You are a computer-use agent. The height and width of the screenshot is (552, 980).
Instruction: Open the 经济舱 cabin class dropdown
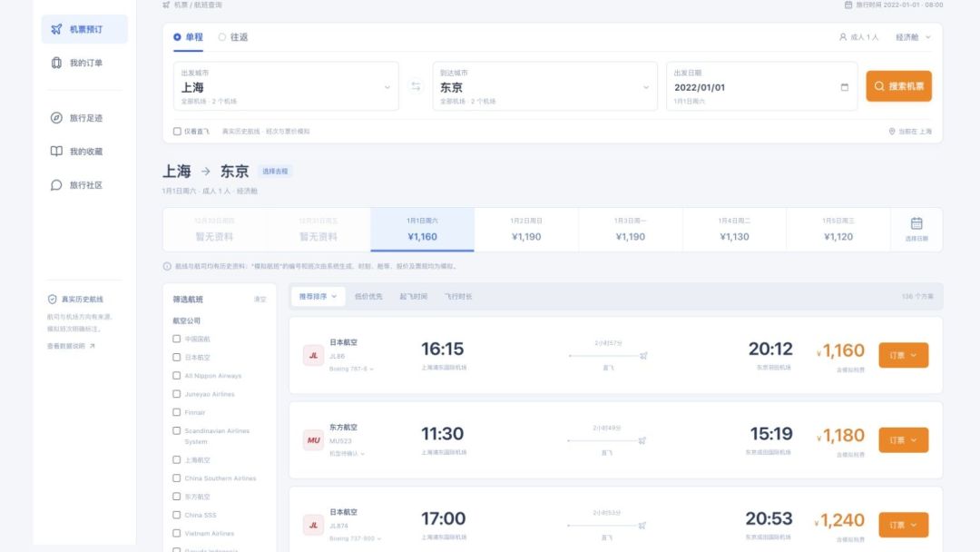coord(913,37)
